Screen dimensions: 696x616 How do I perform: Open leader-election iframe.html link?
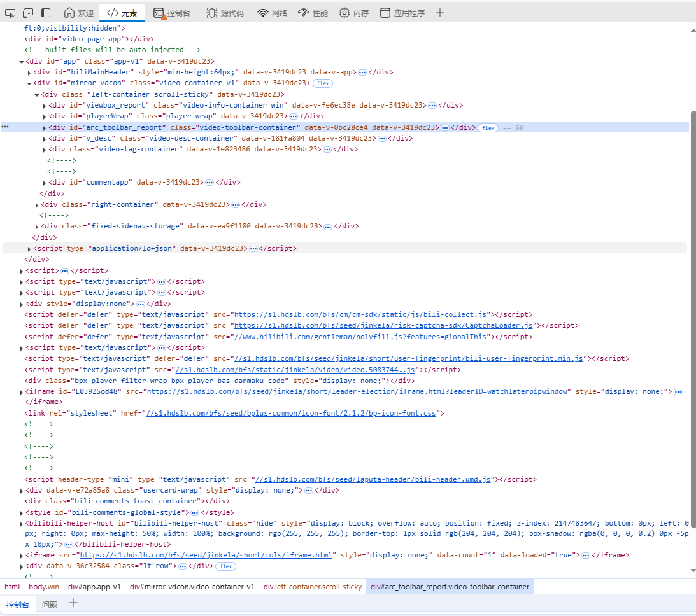coord(357,391)
